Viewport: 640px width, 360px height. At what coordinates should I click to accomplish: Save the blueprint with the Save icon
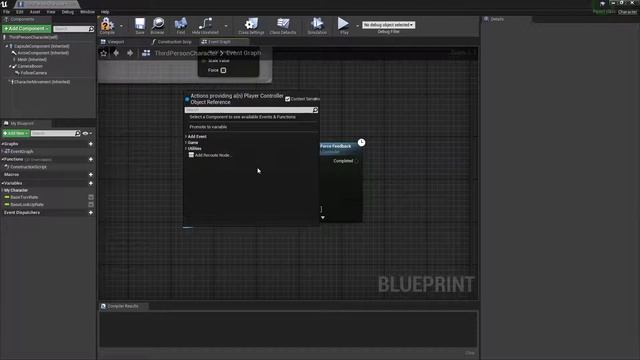[x=140, y=24]
